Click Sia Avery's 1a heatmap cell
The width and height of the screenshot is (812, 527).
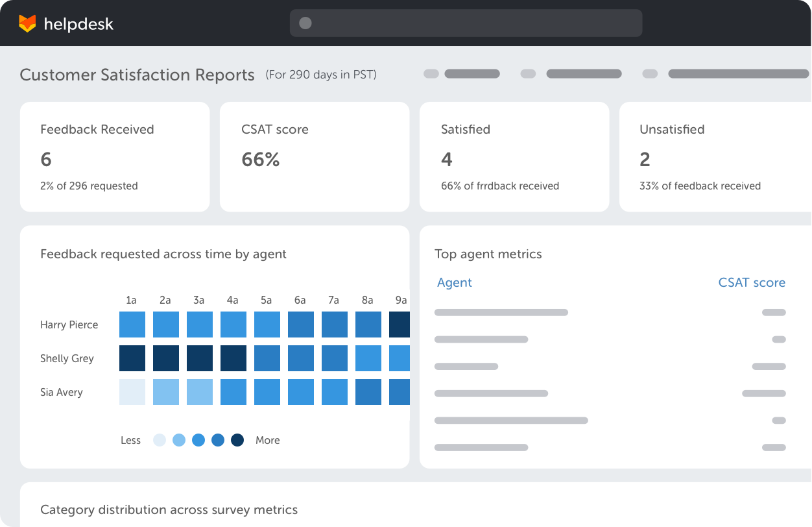pyautogui.click(x=132, y=392)
